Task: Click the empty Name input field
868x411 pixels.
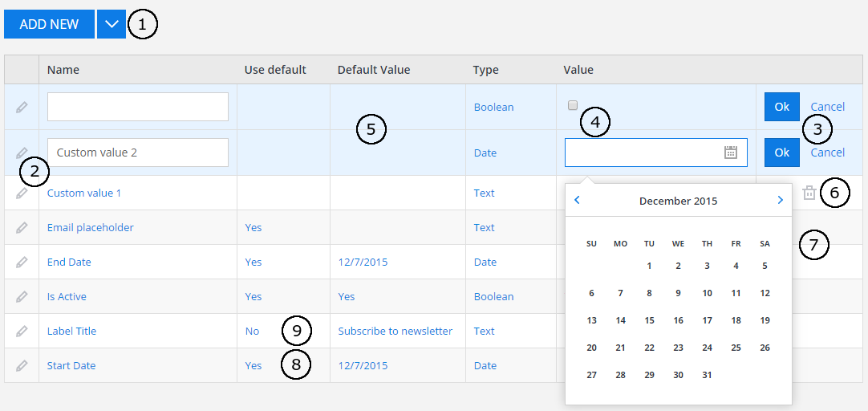Action: click(138, 107)
